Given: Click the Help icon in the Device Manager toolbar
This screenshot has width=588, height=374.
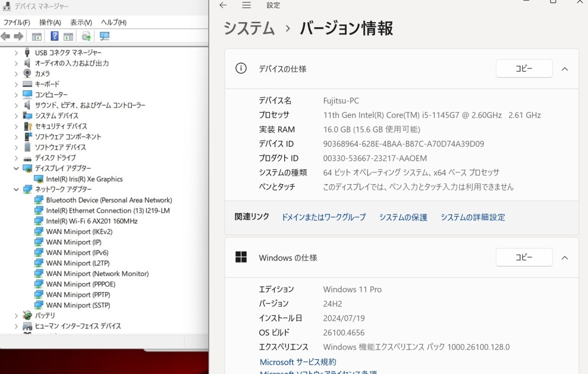Looking at the screenshot, I should (x=55, y=36).
